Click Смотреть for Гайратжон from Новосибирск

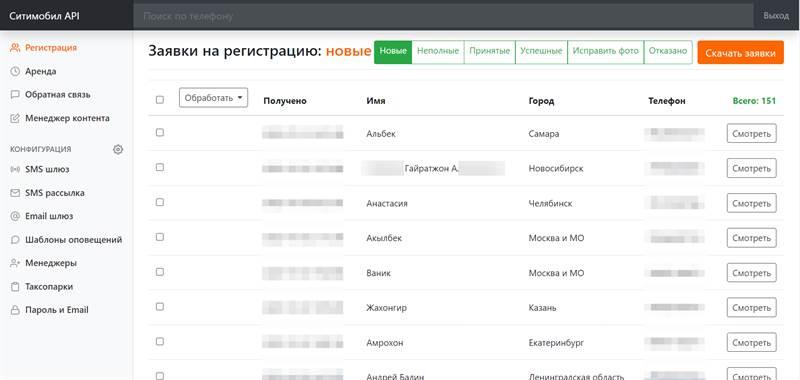point(752,168)
